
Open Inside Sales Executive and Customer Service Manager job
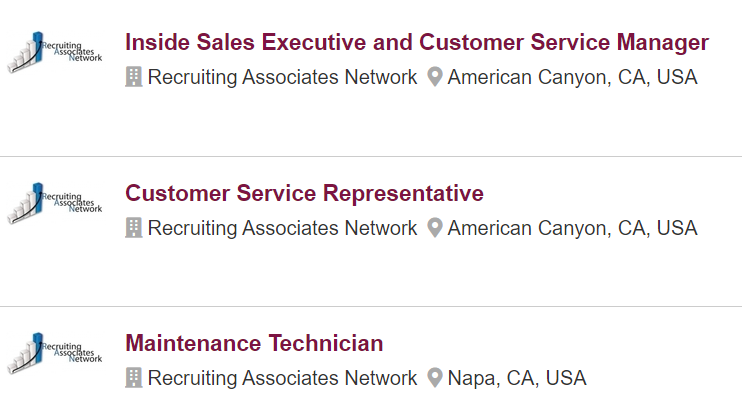(417, 42)
